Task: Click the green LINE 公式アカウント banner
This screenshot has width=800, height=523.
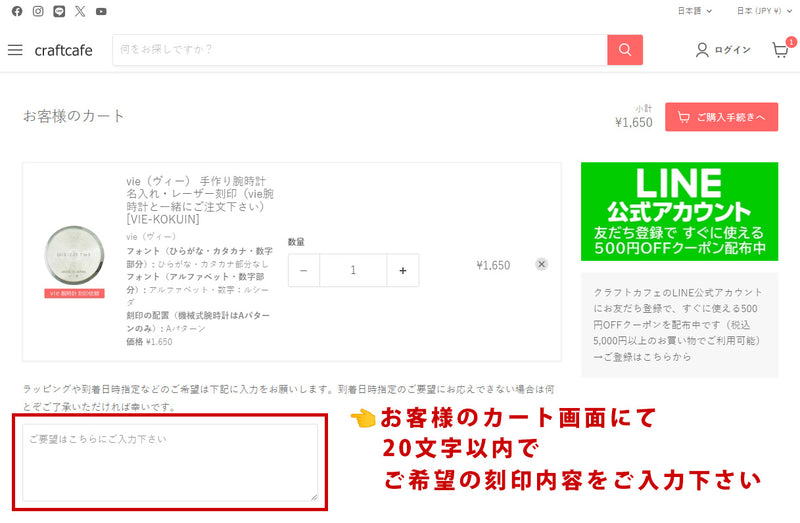Action: (679, 212)
